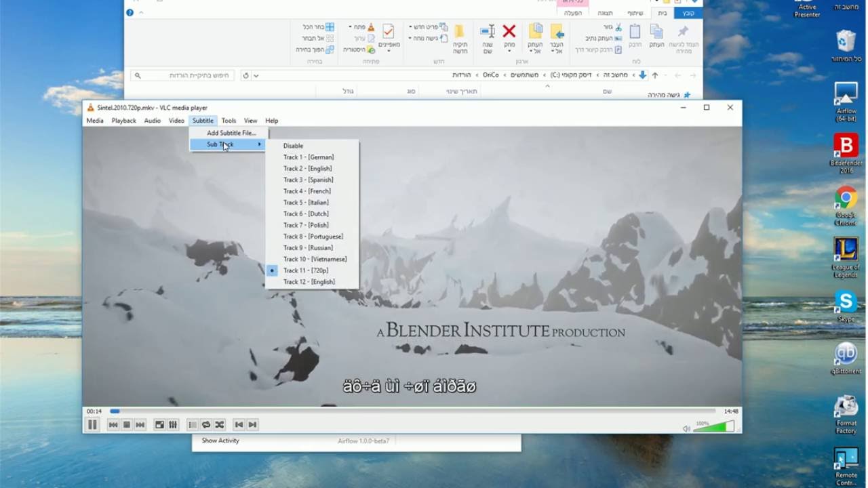Click the Copy icon in Explorer ribbon
The width and height of the screenshot is (868, 488).
tap(656, 31)
